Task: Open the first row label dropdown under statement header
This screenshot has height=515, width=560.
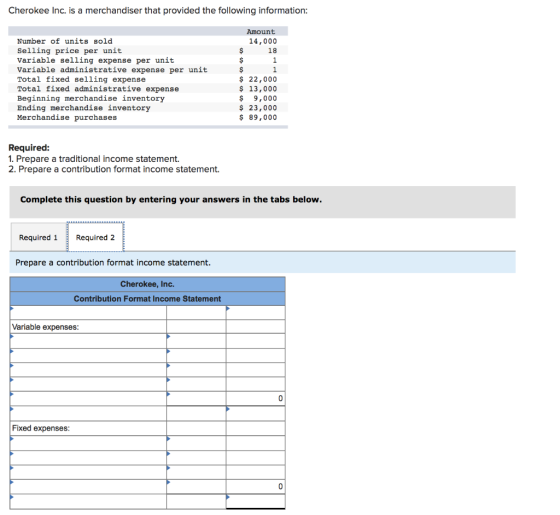Action: (88, 312)
